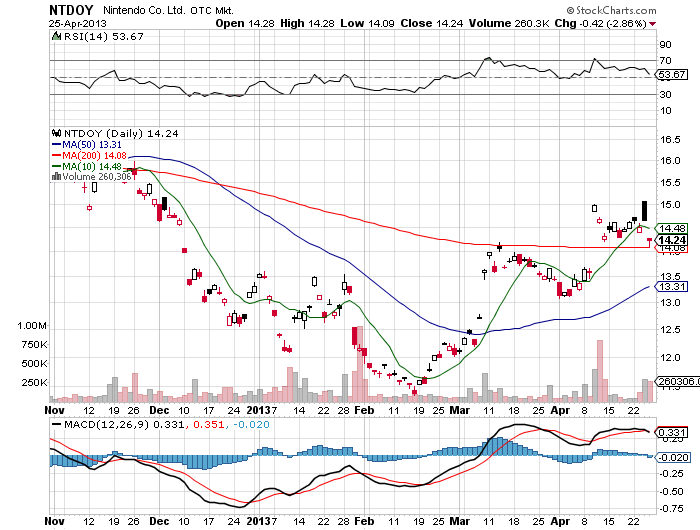The width and height of the screenshot is (700, 530).
Task: Click the volume bars icon in legend
Action: pyautogui.click(x=56, y=177)
